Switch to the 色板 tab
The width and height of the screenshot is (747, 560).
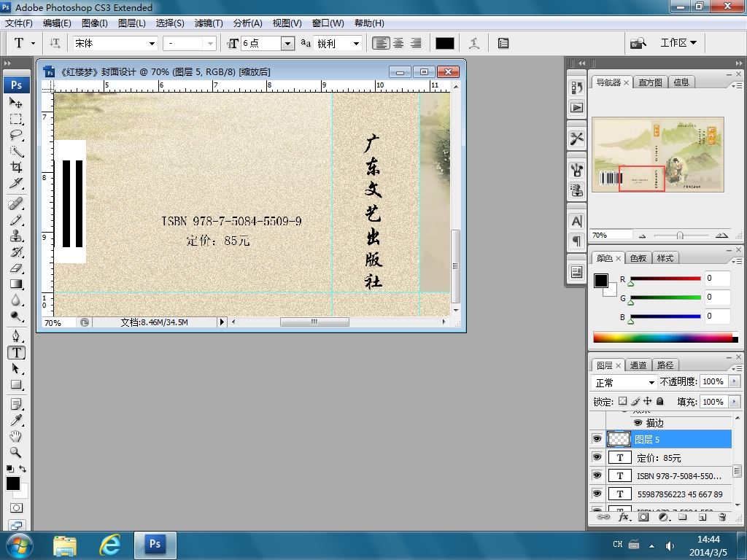click(x=638, y=258)
